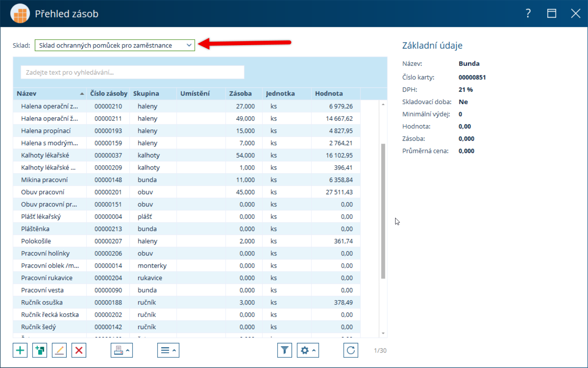Sort by the Název column header
Screen dimensions: 588x368
point(50,93)
